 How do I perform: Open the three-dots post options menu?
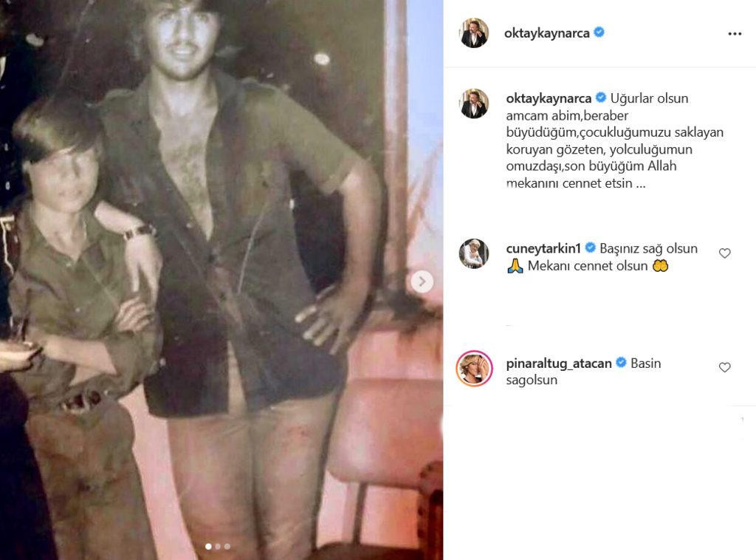click(x=735, y=34)
